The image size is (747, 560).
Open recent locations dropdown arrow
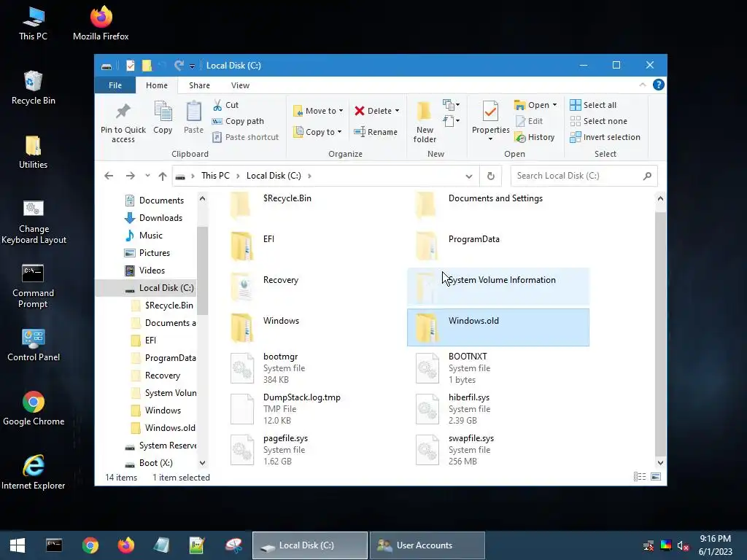click(x=147, y=176)
